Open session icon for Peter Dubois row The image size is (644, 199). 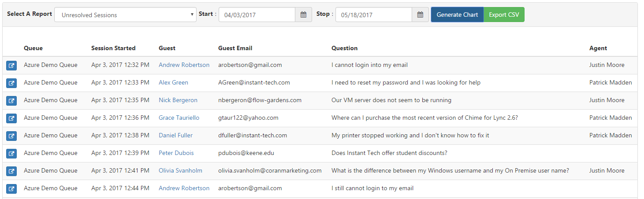click(11, 153)
